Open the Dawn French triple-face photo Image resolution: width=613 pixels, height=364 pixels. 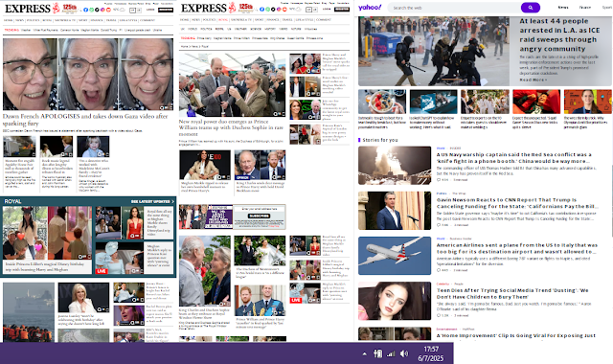point(88,74)
